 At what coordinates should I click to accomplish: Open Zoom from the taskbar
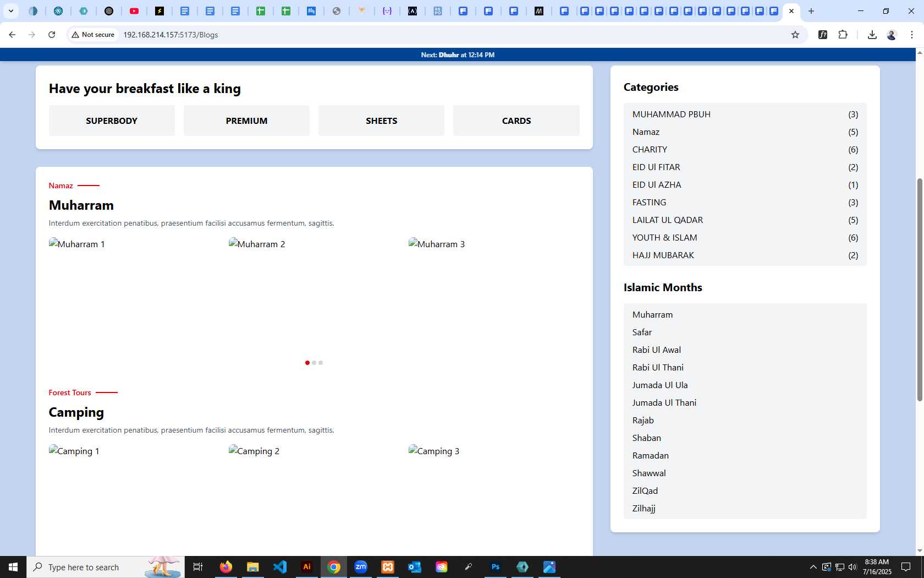point(361,567)
